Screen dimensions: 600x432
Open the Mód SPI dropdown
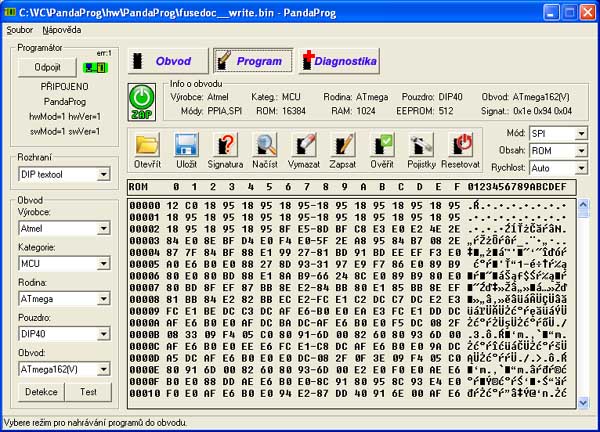580,133
